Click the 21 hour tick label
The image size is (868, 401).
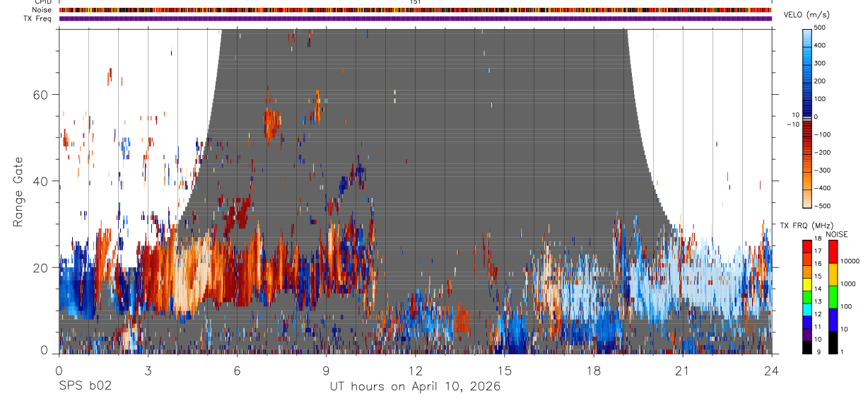pos(683,371)
